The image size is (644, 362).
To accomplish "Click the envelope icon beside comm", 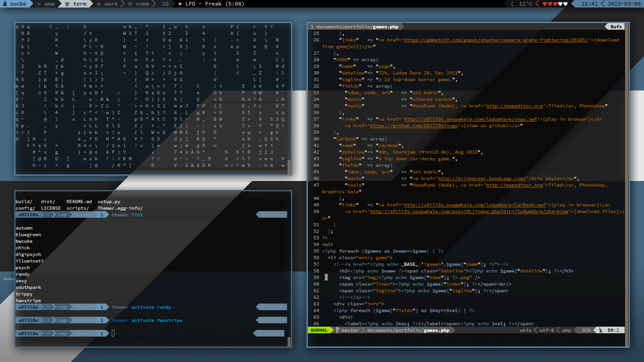I will click(130, 4).
